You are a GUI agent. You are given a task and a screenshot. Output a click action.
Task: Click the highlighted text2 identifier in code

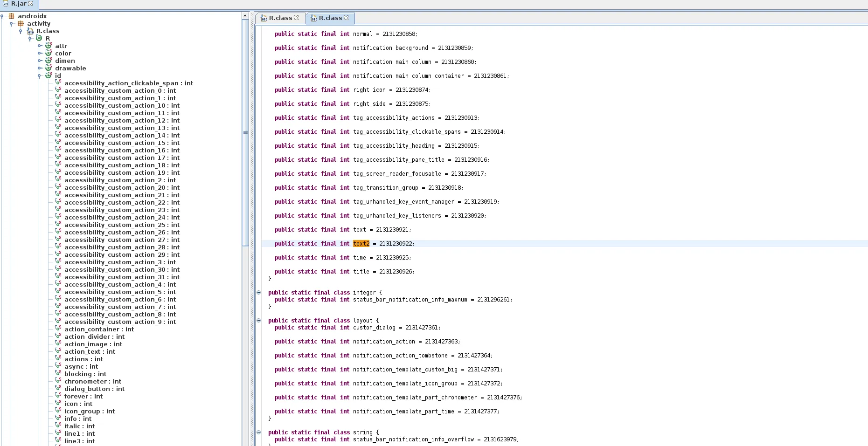coord(361,243)
